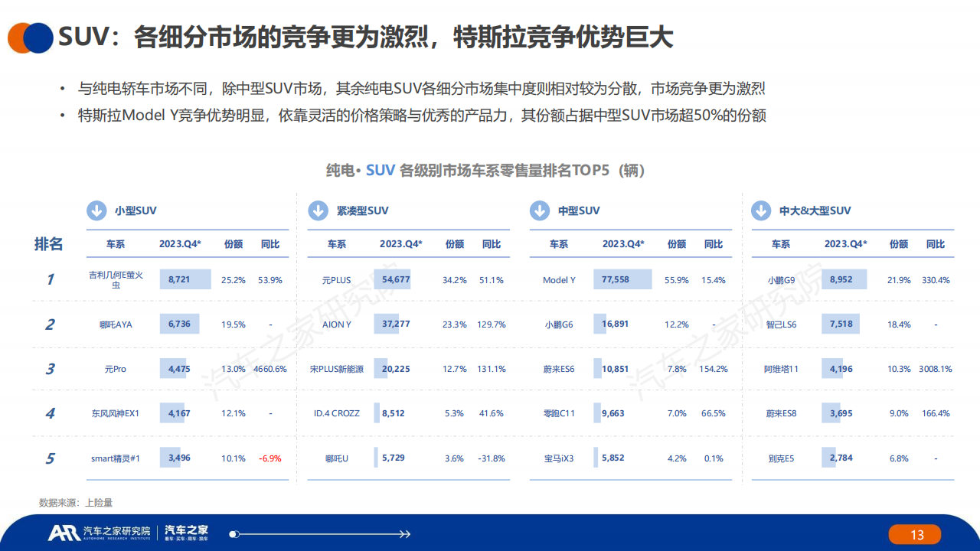Click the 2,784 sales value
Screen dimensions: 980x551
[841, 458]
